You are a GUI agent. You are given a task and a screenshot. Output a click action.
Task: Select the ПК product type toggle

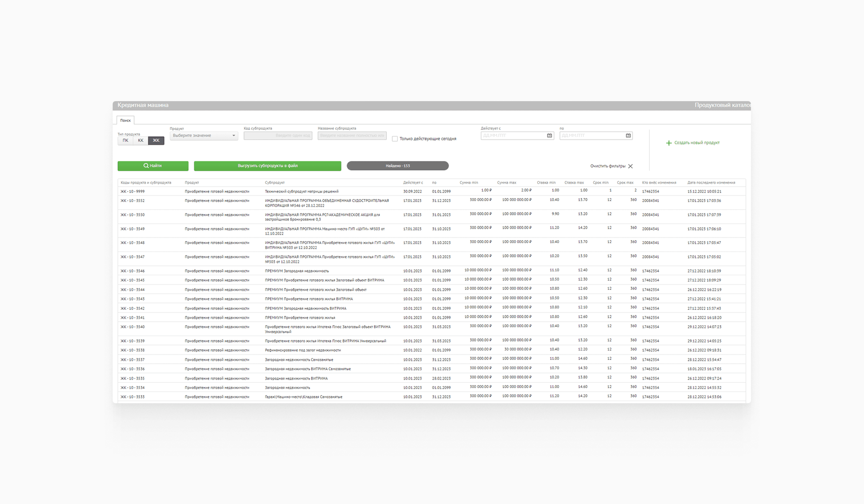click(125, 140)
